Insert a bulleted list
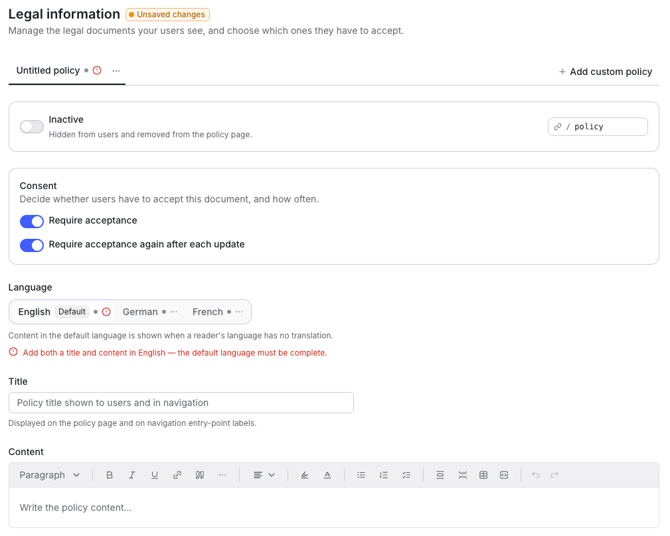 pyautogui.click(x=361, y=475)
